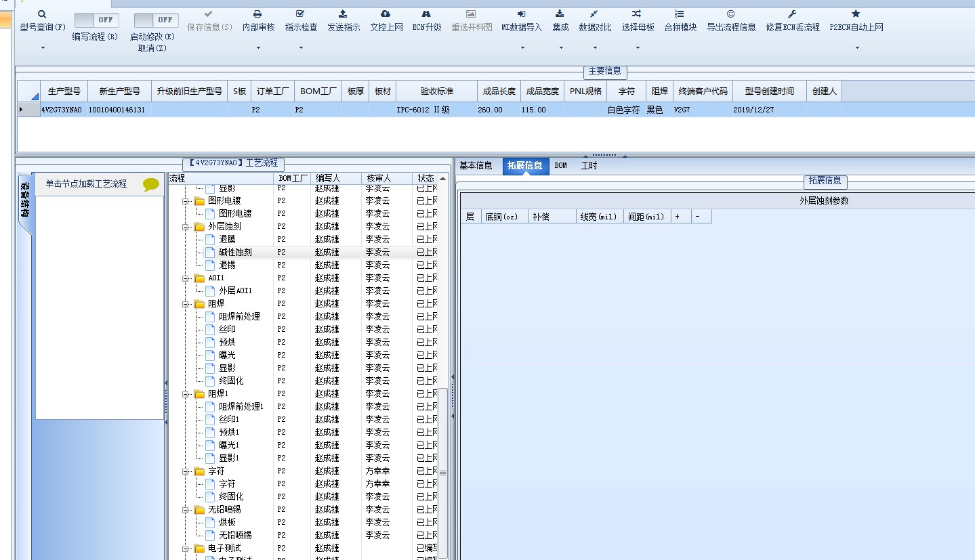Click the 发送指示 upload icon
Screen dimensions: 975x560
pos(343,14)
